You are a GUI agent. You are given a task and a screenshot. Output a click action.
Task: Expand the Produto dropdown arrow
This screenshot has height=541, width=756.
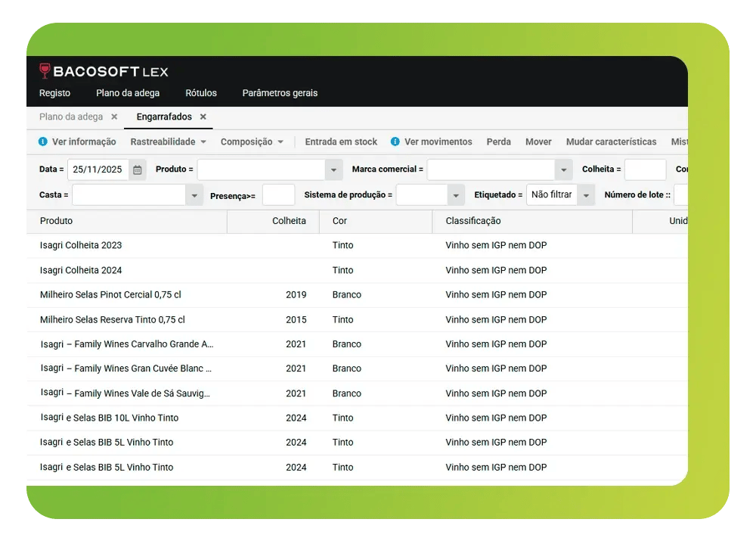click(334, 170)
